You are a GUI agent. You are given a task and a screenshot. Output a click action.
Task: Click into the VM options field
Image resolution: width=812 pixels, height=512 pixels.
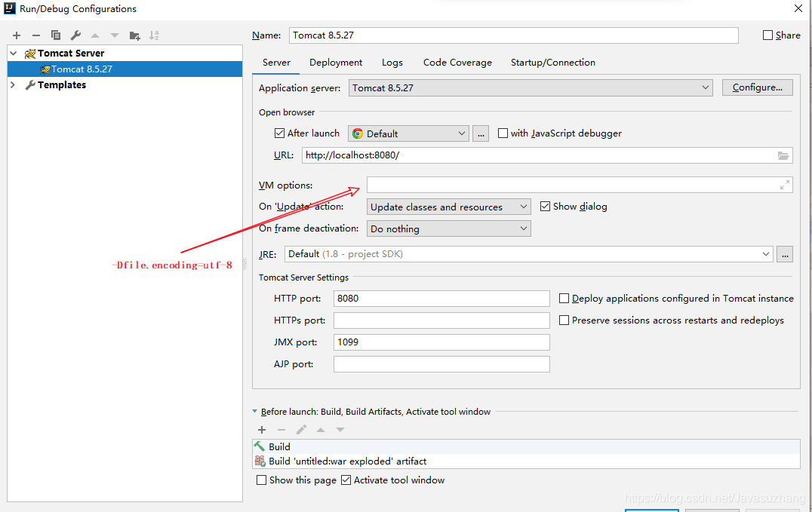point(572,185)
